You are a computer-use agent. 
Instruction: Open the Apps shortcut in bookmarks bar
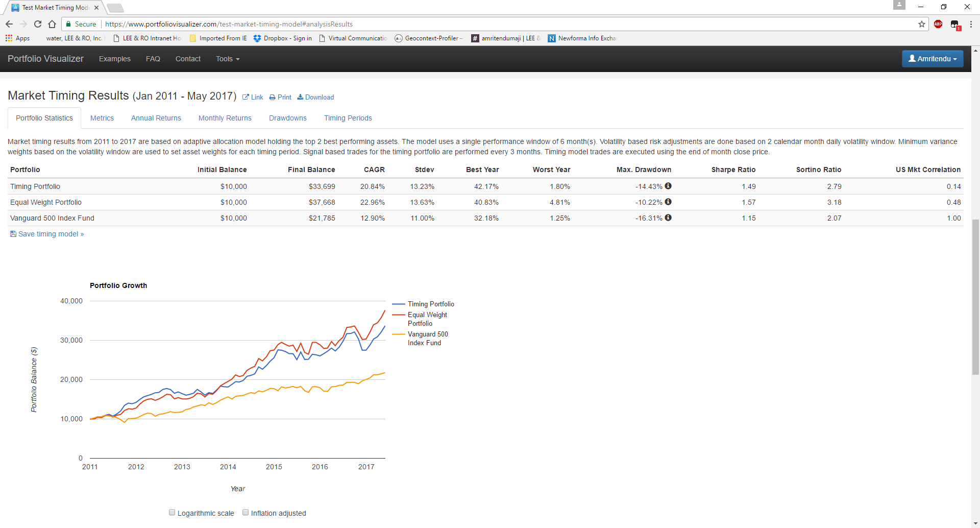tap(18, 38)
